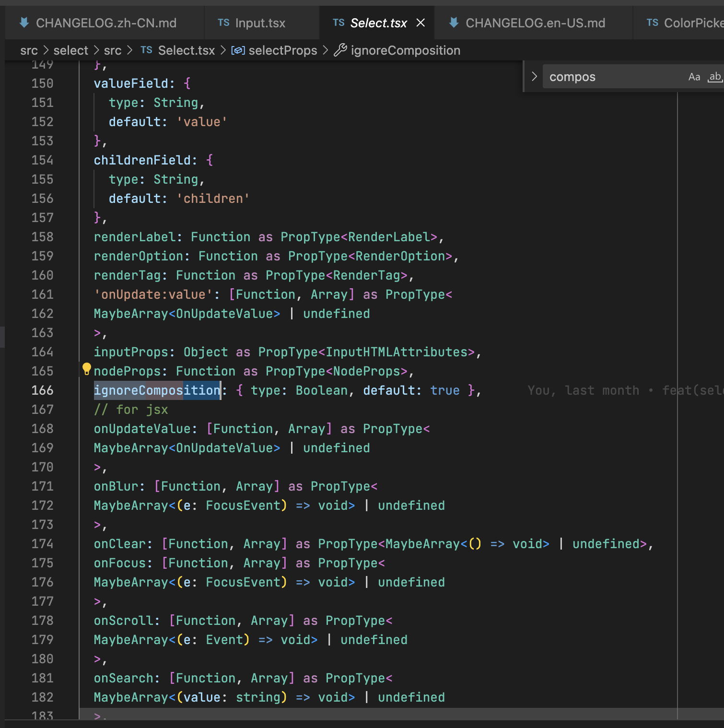This screenshot has height=728, width=724.
Task: Enable Match Case in the find widget
Action: [x=694, y=76]
